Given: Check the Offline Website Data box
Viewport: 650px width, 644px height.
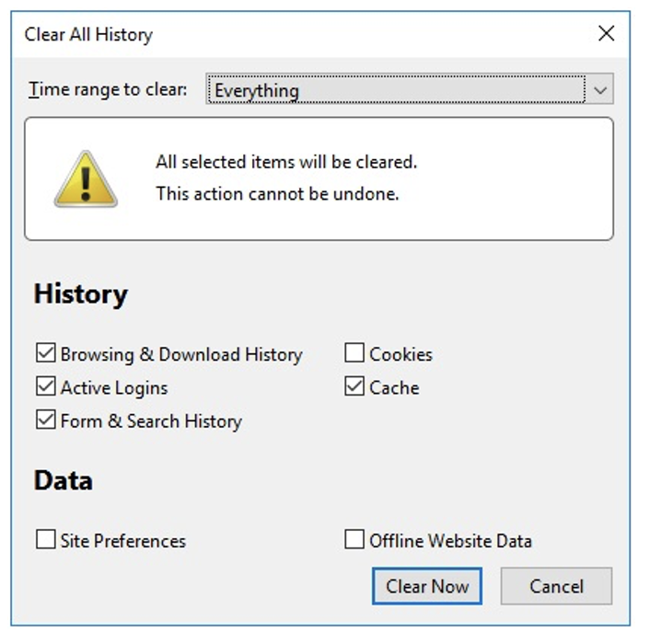Looking at the screenshot, I should click(x=354, y=540).
